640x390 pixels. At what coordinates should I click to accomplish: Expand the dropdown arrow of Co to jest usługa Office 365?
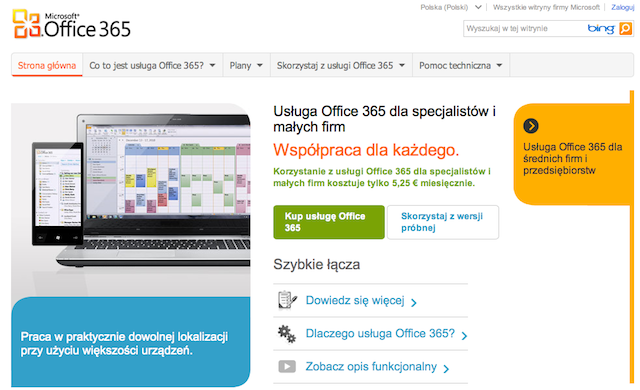(x=213, y=65)
